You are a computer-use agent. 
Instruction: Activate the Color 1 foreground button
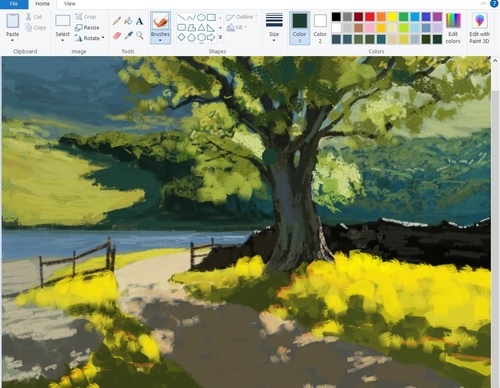(x=299, y=28)
